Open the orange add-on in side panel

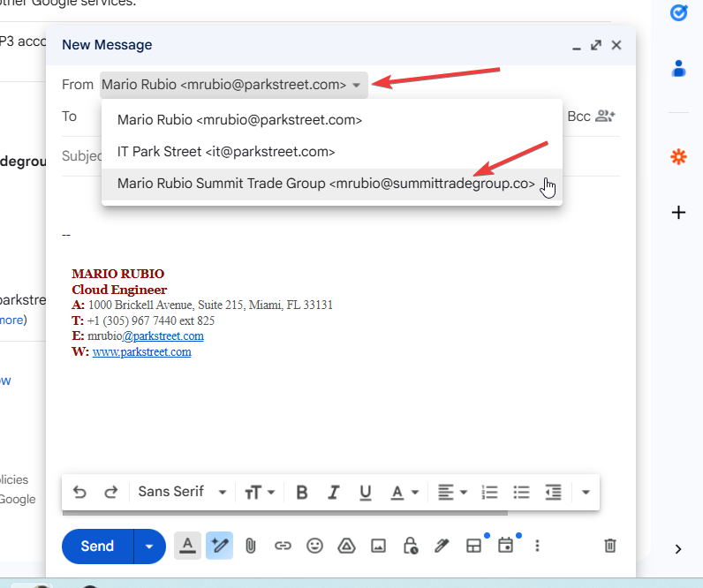tap(679, 157)
